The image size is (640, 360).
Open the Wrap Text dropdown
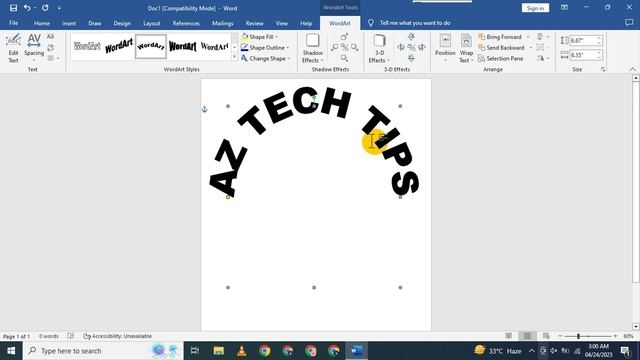tap(466, 48)
